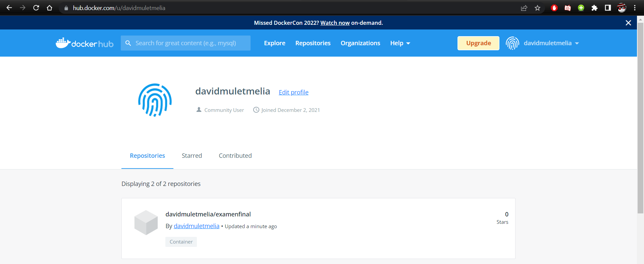Click 'Displaying 2 of 2 repositories' text
The height and width of the screenshot is (264, 644).
161,184
